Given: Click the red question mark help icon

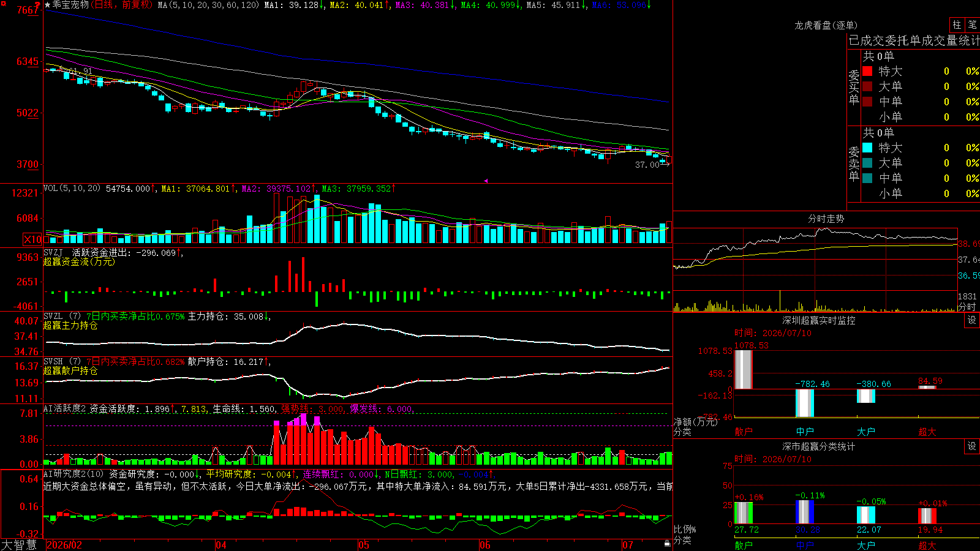Looking at the screenshot, I should 38,5.
